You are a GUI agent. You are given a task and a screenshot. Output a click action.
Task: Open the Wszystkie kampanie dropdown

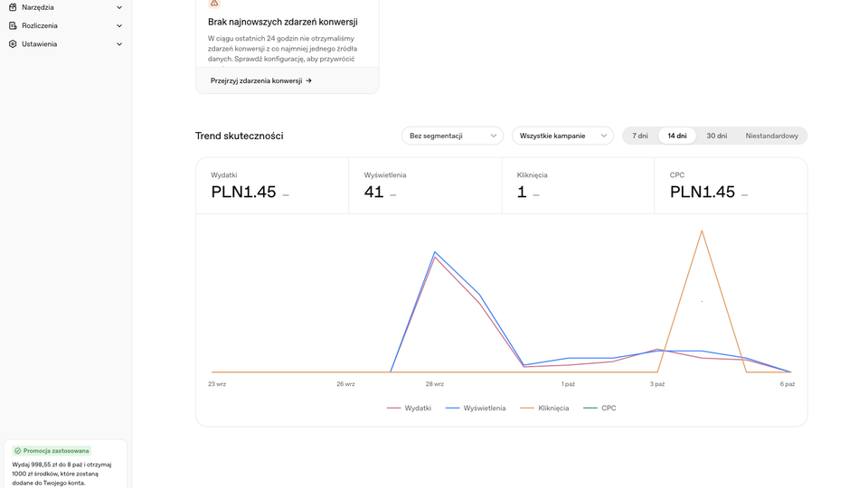coord(562,136)
